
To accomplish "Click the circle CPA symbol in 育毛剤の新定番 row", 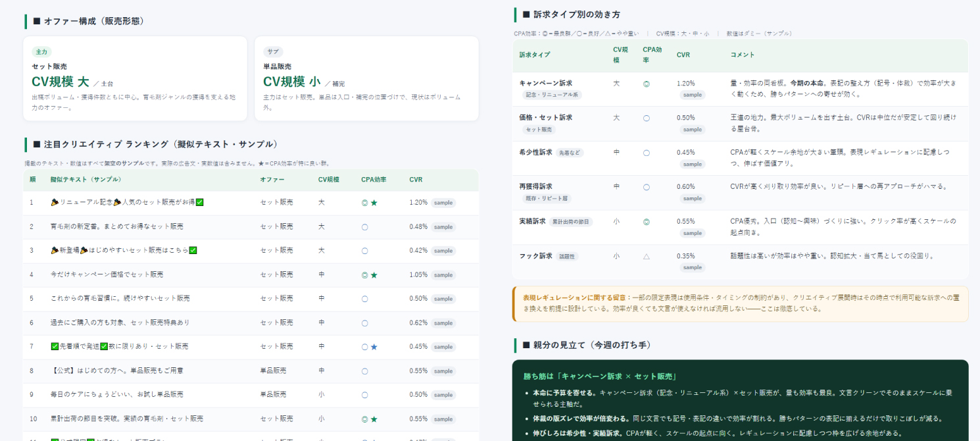I will coord(364,227).
